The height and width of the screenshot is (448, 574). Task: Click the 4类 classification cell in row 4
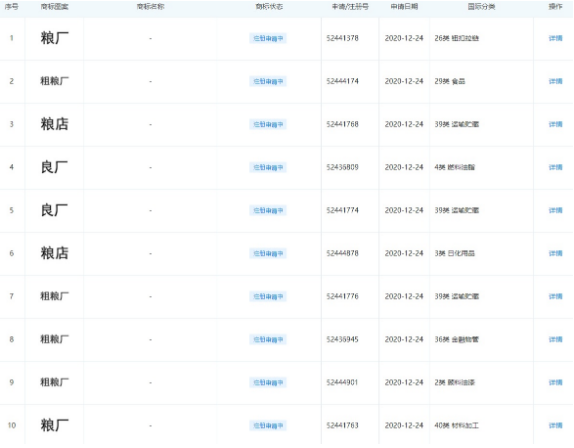pyautogui.click(x=454, y=167)
